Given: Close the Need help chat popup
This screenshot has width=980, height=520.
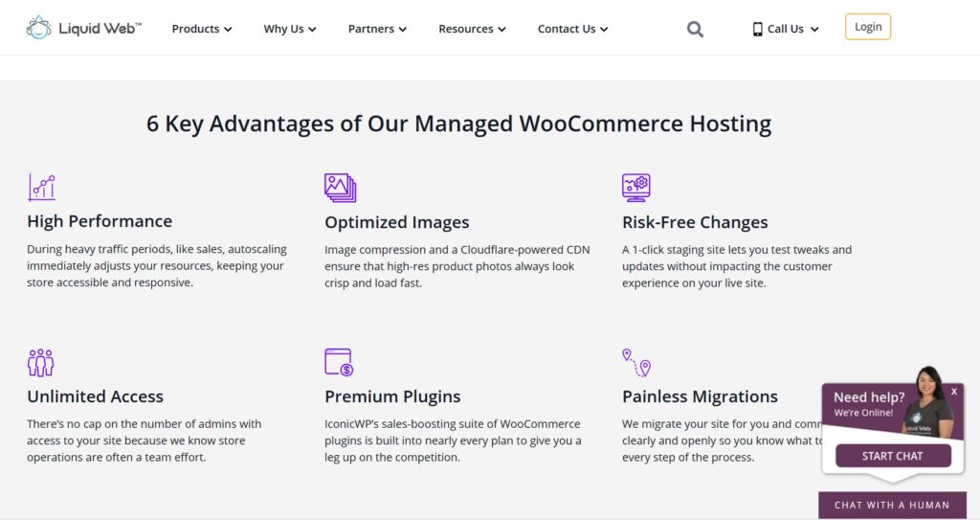Looking at the screenshot, I should (954, 392).
